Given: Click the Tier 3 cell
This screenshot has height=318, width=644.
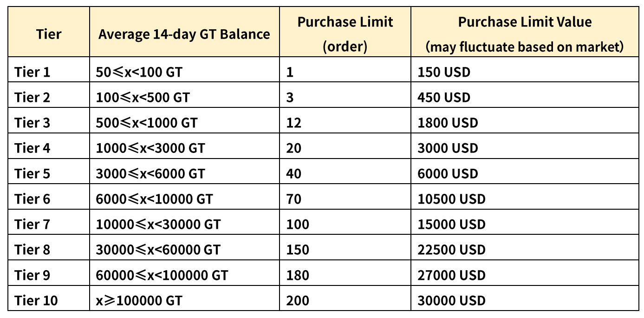Looking at the screenshot, I should point(33,123).
